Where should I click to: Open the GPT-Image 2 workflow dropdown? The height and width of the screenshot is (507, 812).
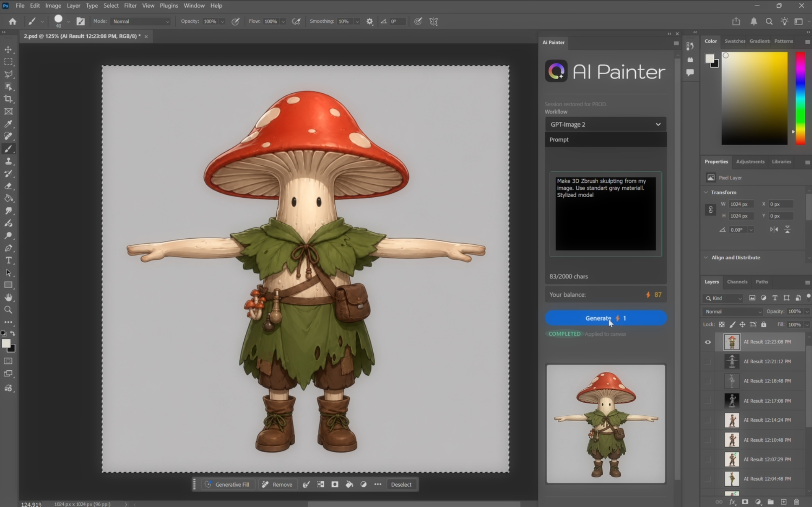pos(605,124)
